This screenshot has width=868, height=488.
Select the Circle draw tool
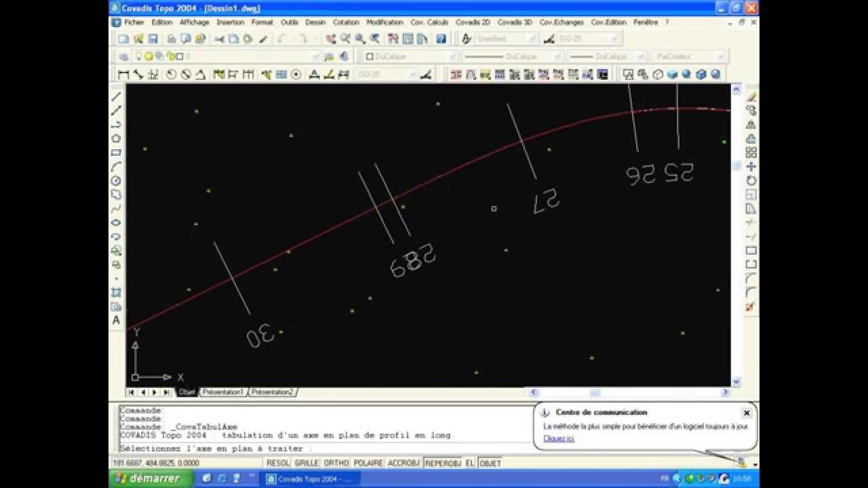[x=117, y=180]
